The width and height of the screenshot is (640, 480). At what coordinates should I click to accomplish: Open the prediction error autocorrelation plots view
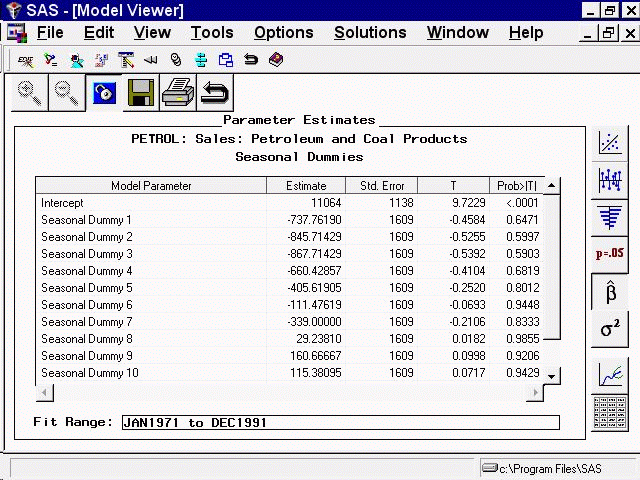610,180
